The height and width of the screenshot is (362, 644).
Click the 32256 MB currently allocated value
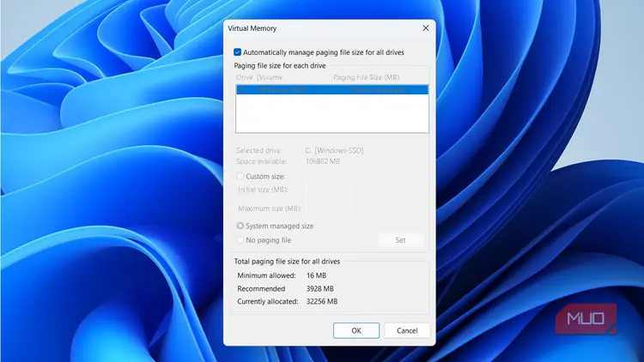tap(322, 301)
